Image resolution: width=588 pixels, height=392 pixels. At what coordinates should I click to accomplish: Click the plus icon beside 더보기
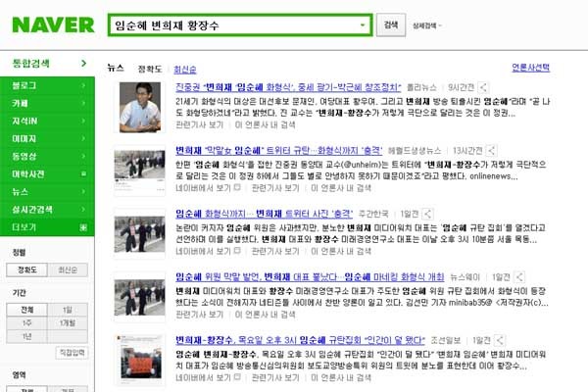(x=83, y=227)
